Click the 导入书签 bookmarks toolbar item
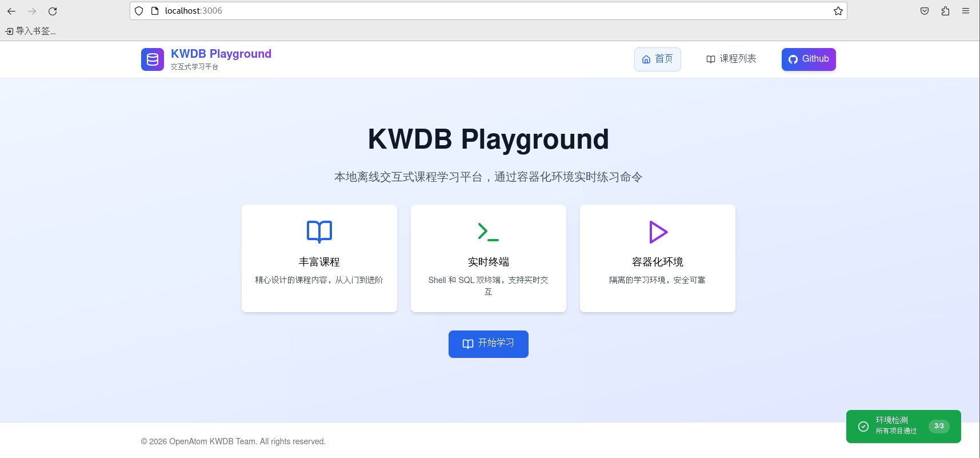980x458 pixels. pyautogui.click(x=31, y=31)
